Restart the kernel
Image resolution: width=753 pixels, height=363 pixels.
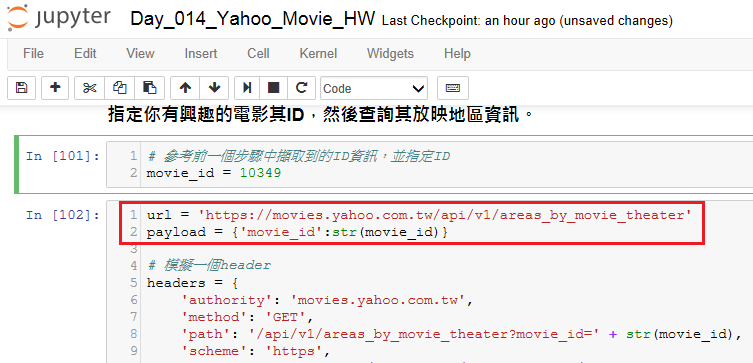point(301,88)
